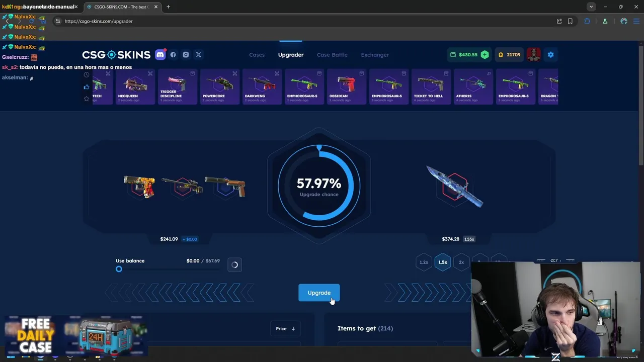Screen dimensions: 644x362
Task: Open the Price sort dropdown
Action: 285,329
